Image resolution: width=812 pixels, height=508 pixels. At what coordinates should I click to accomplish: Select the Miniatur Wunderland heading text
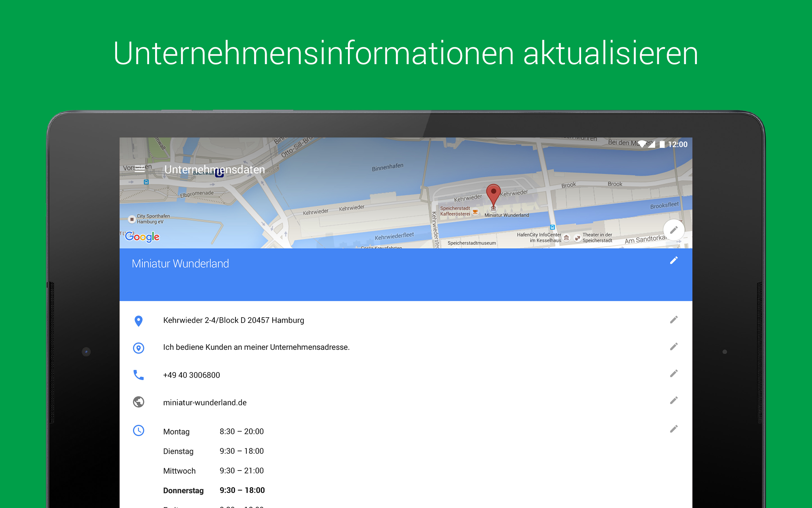point(180,264)
